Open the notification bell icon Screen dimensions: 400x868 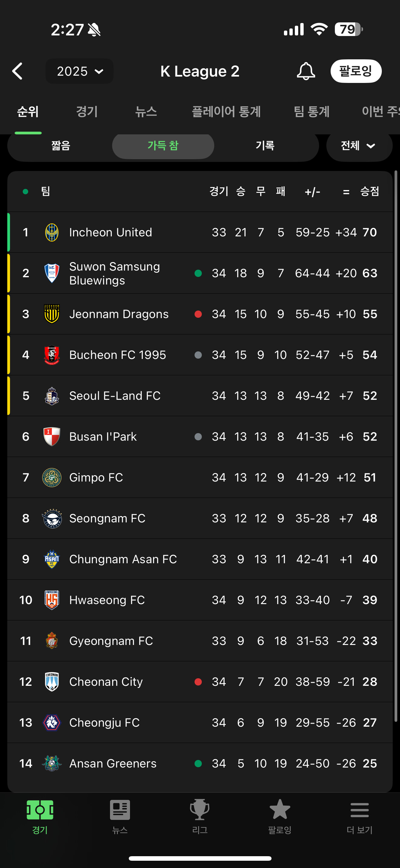coord(305,71)
